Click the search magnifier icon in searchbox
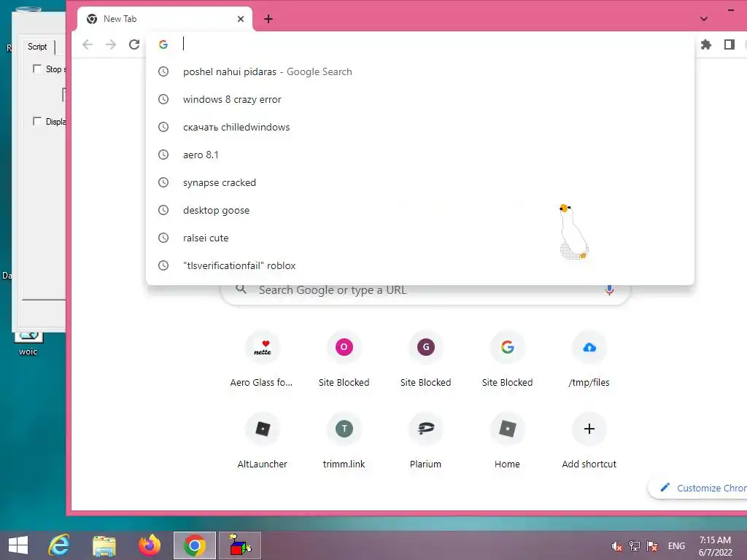 point(241,289)
